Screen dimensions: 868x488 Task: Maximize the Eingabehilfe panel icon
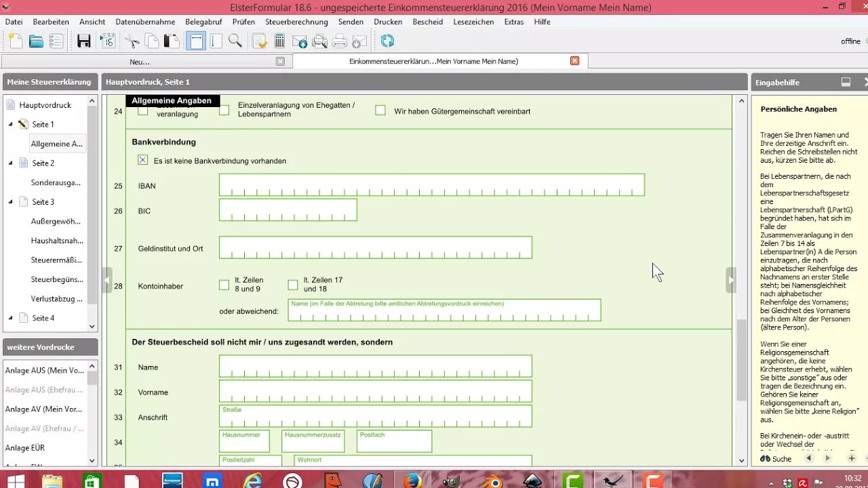coord(846,82)
